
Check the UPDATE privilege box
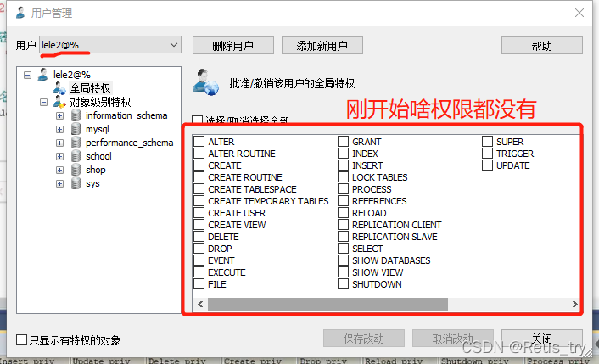point(487,165)
